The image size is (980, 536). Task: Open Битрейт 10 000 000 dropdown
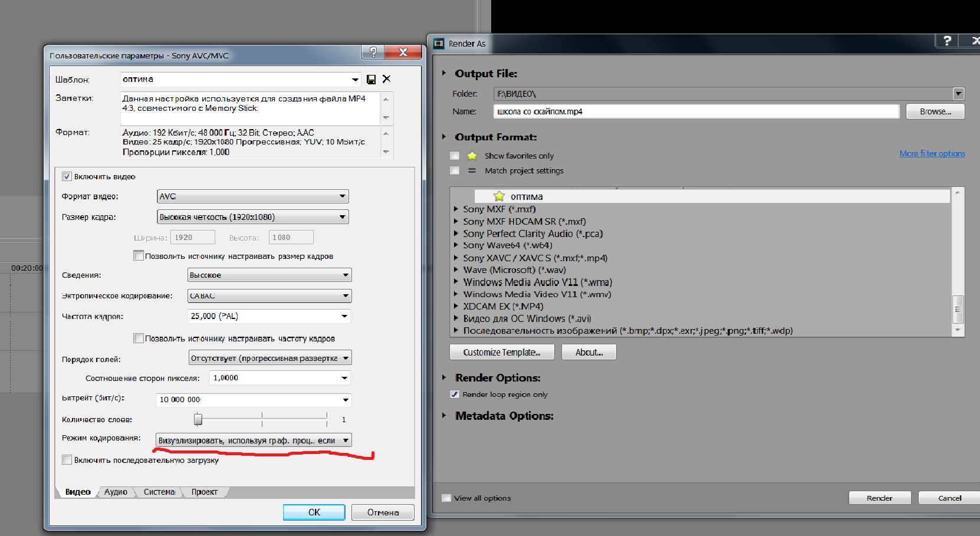[346, 400]
